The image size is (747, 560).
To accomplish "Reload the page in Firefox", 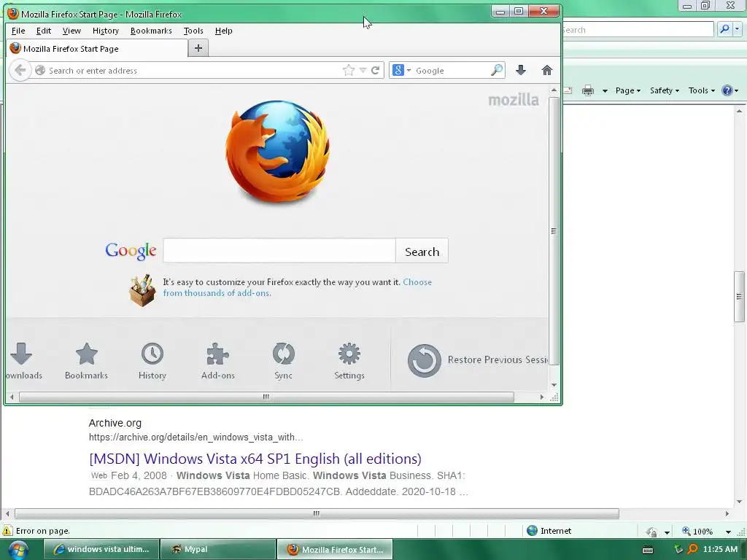I will click(376, 71).
